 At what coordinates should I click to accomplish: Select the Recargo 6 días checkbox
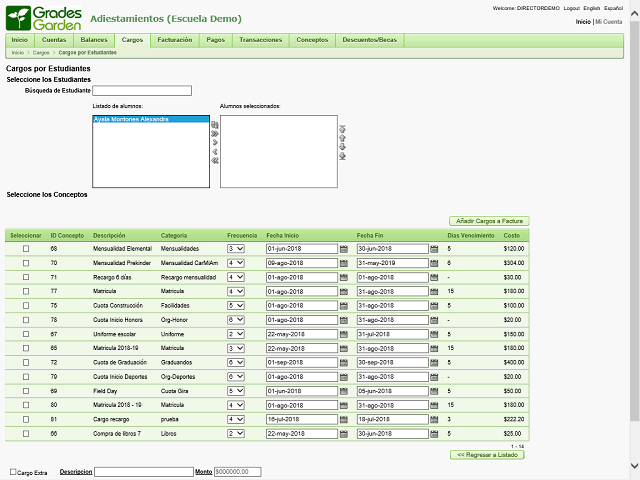click(26, 277)
